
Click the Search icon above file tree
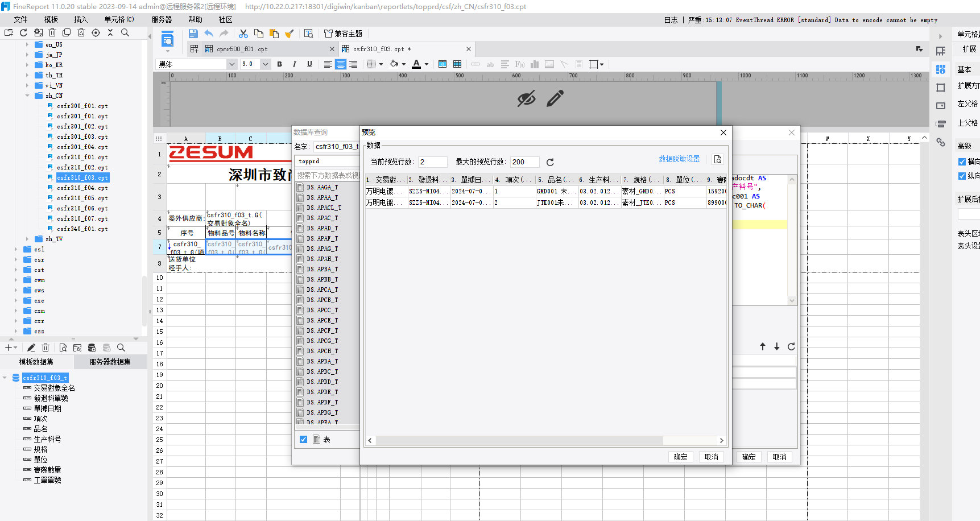point(125,32)
